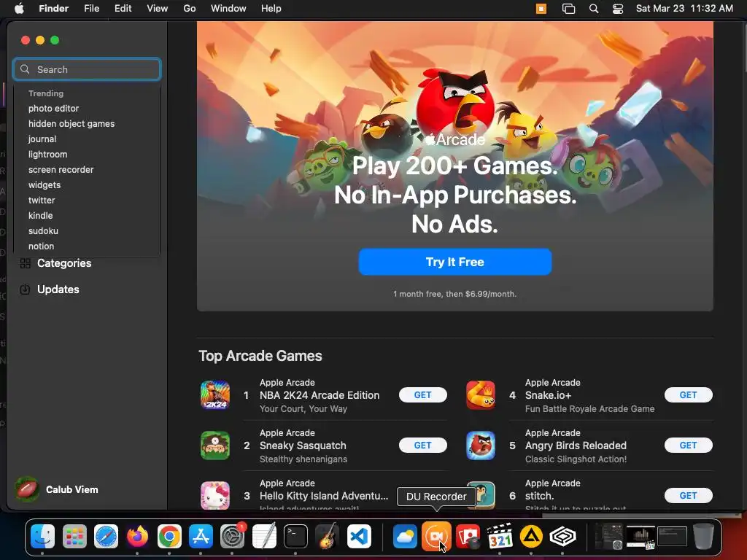Choose trending search widgets

(x=44, y=184)
